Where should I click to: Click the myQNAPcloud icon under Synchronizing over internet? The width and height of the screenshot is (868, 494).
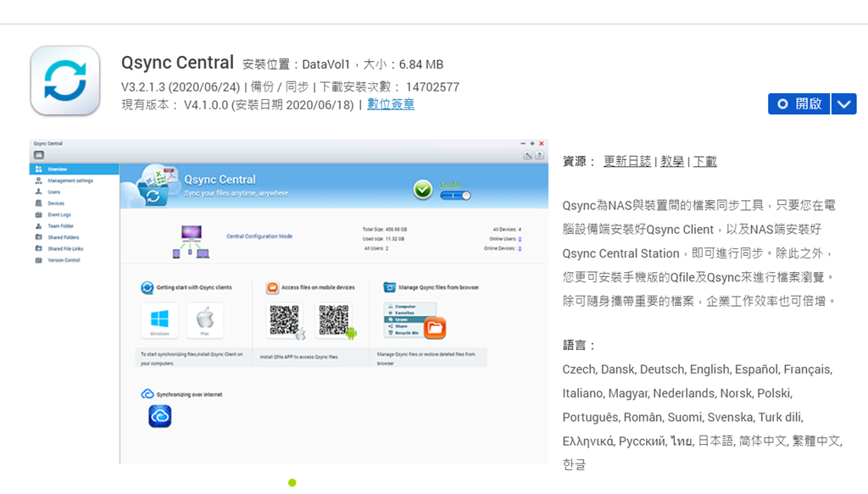(x=160, y=416)
